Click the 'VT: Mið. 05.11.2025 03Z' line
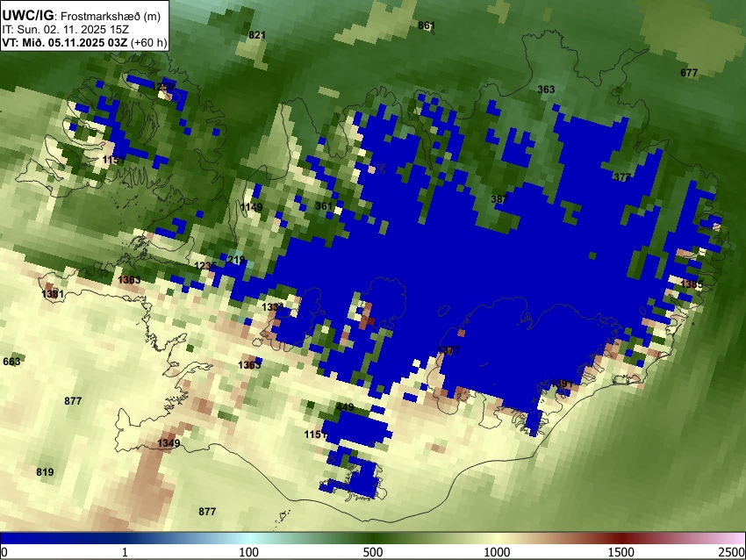 [x=65, y=42]
